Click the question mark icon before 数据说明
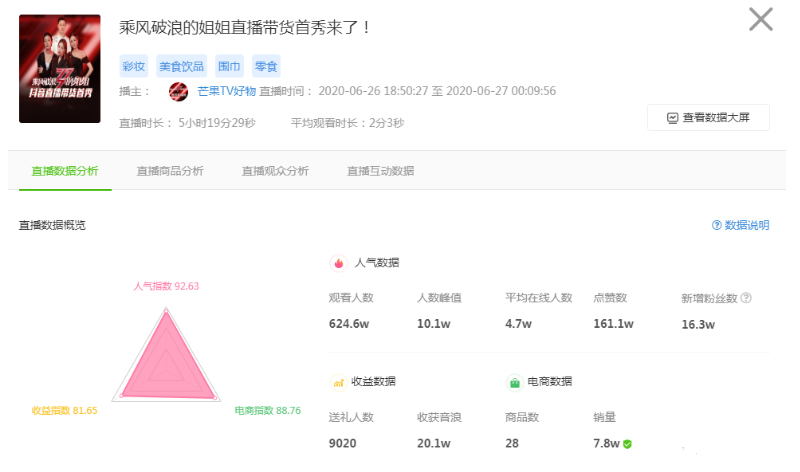800x472 pixels. [x=716, y=225]
